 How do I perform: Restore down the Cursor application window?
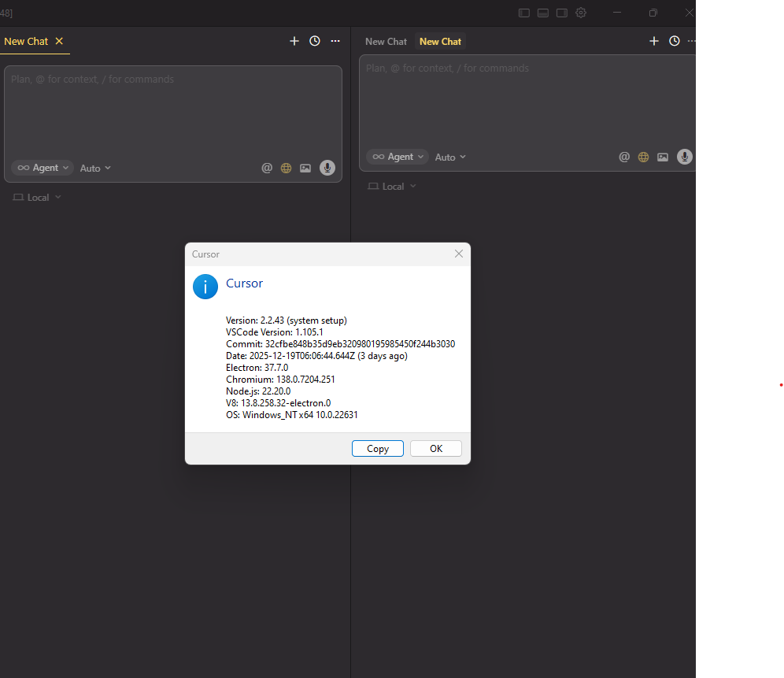point(653,13)
